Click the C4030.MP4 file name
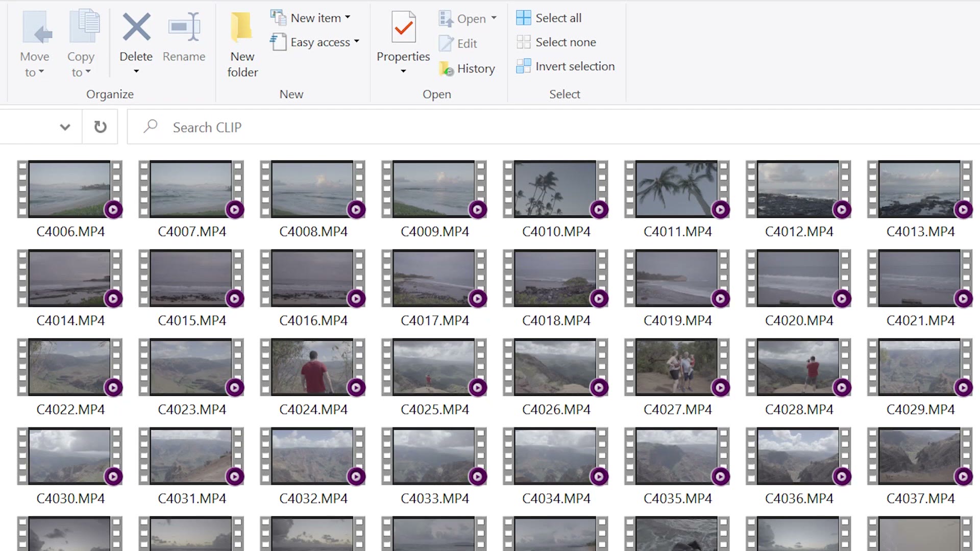980x551 pixels. [70, 498]
